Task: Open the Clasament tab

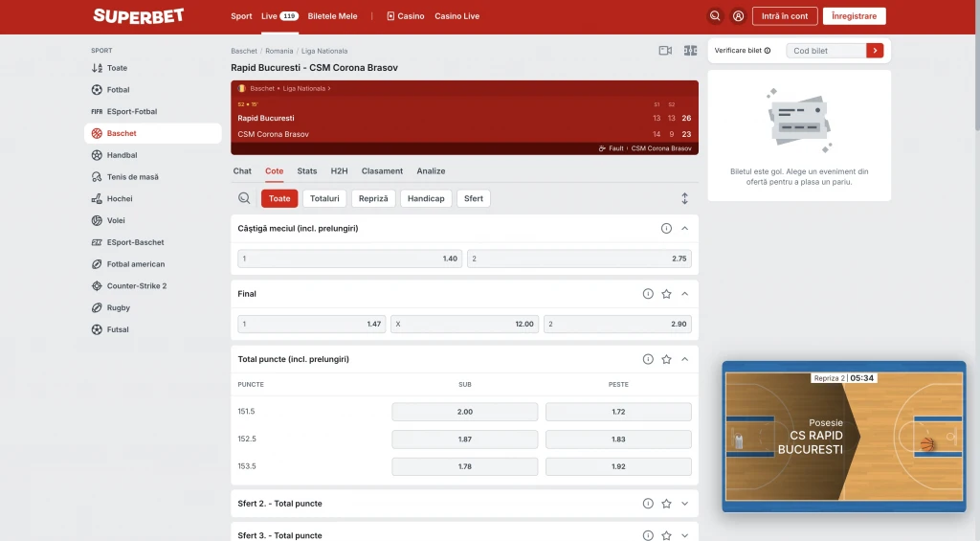Action: click(x=382, y=171)
